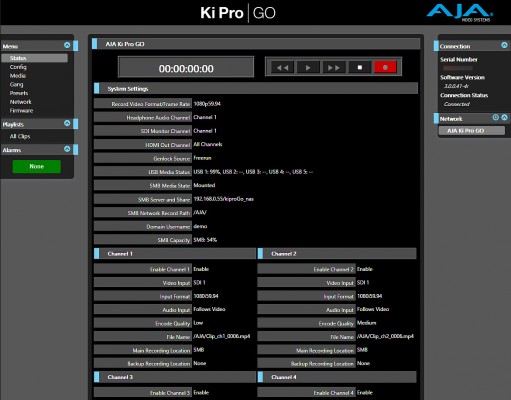Click the timecode display 00:00:00:00
Image resolution: width=511 pixels, height=400 pixels.
pos(186,68)
